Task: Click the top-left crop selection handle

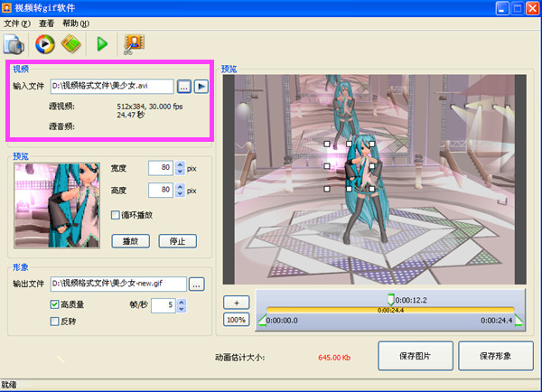Action: click(327, 144)
